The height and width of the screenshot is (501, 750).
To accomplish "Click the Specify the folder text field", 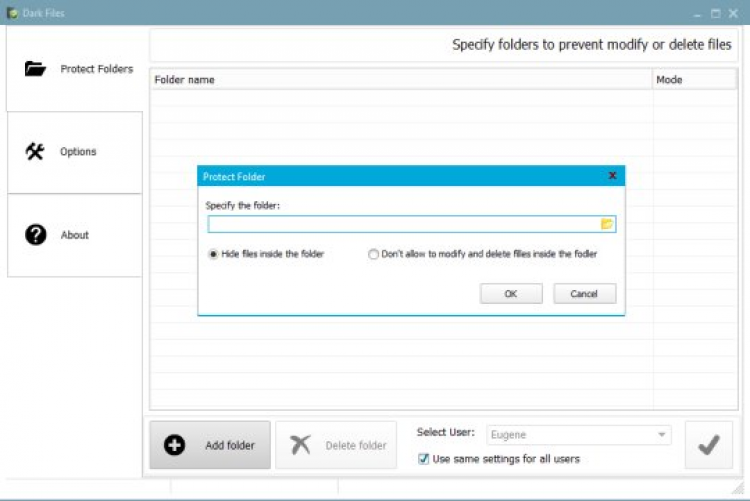I will click(x=402, y=224).
